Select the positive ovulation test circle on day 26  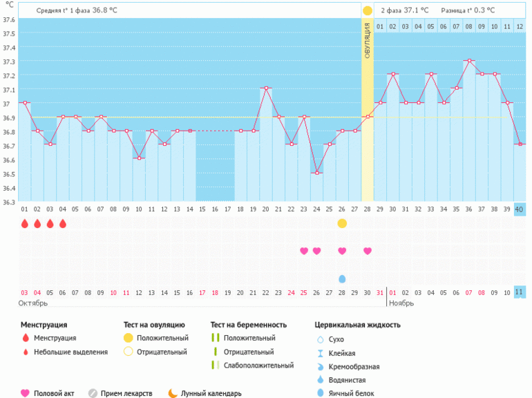click(342, 224)
